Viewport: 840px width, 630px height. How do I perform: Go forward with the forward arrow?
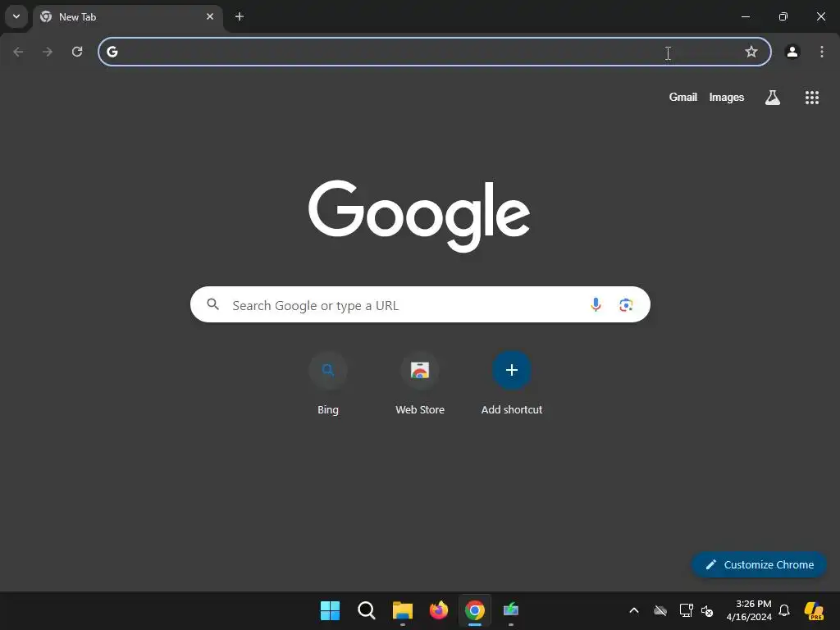[48, 52]
